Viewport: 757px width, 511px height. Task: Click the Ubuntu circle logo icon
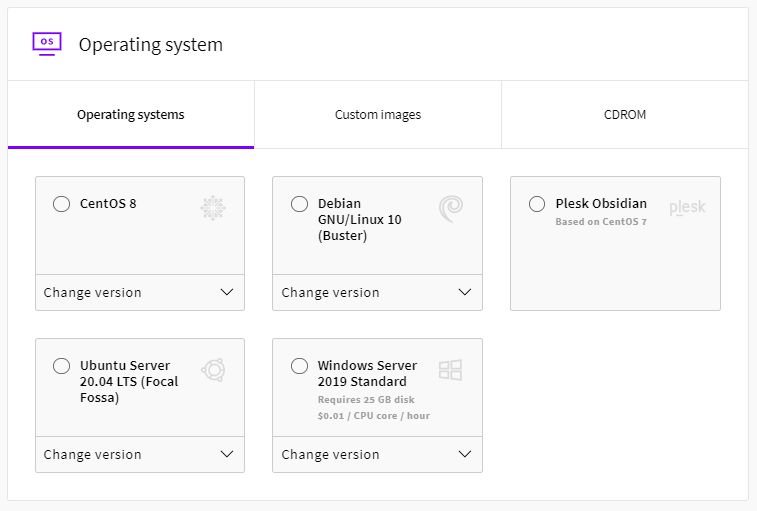(x=212, y=370)
